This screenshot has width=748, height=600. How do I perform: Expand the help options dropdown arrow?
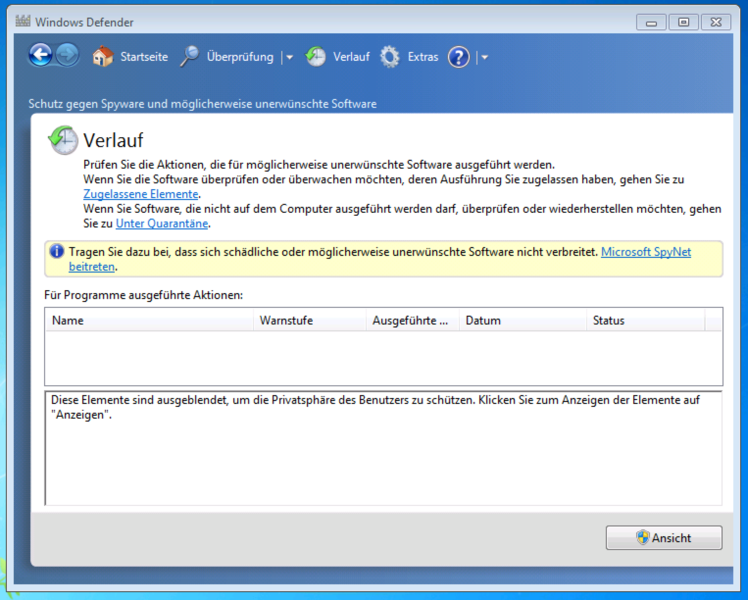(x=485, y=57)
